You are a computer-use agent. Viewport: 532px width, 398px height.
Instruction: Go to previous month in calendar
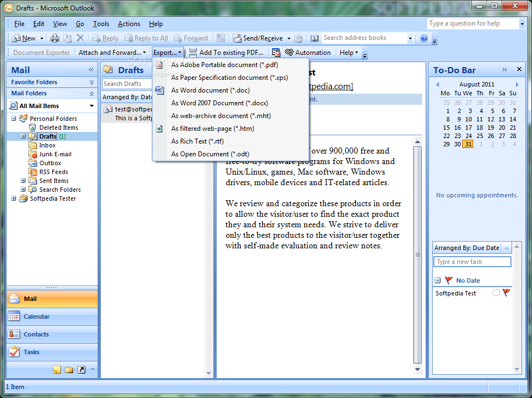pos(437,84)
